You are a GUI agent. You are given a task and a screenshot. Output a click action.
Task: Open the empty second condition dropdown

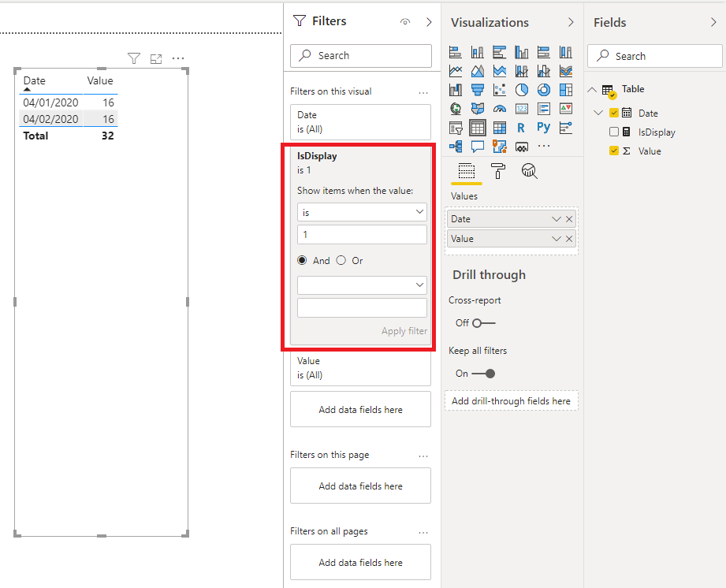pyautogui.click(x=362, y=285)
